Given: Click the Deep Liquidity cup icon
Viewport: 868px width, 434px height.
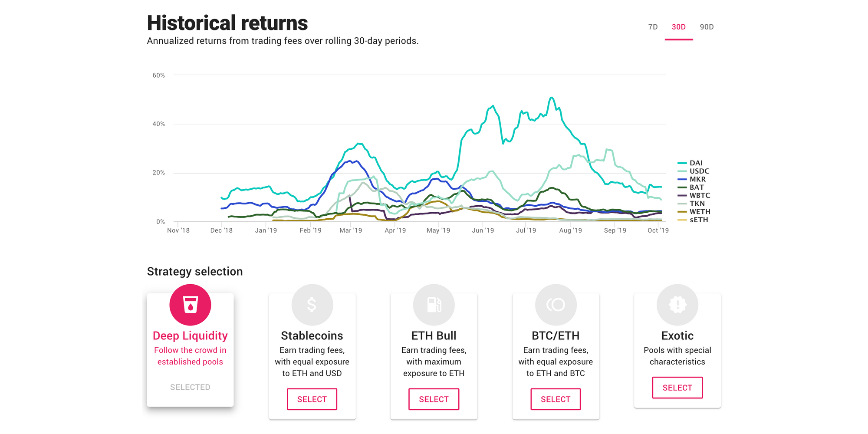Looking at the screenshot, I should pyautogui.click(x=190, y=305).
